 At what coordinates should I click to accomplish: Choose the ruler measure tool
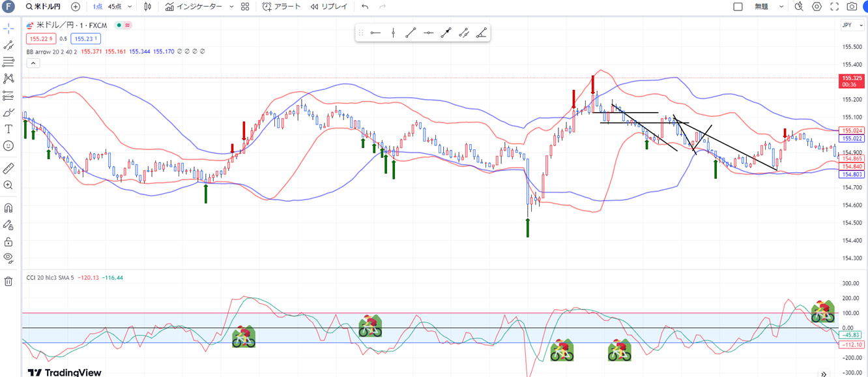point(8,168)
